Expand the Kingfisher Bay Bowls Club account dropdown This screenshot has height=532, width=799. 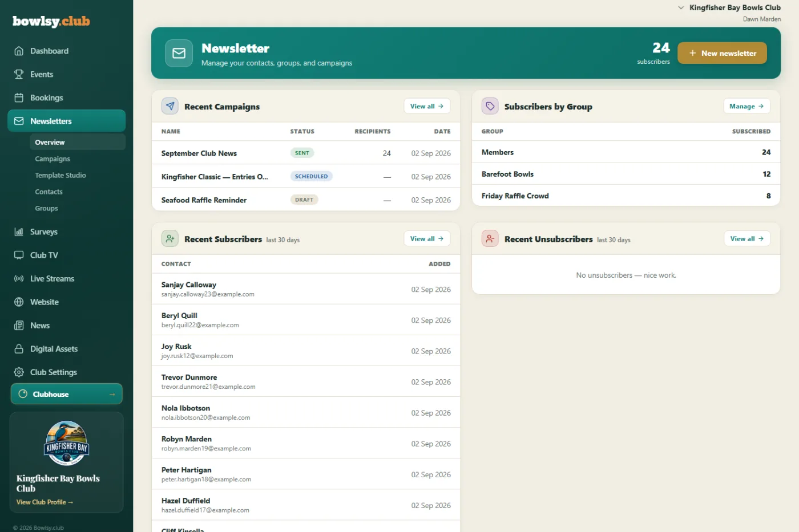coord(729,8)
